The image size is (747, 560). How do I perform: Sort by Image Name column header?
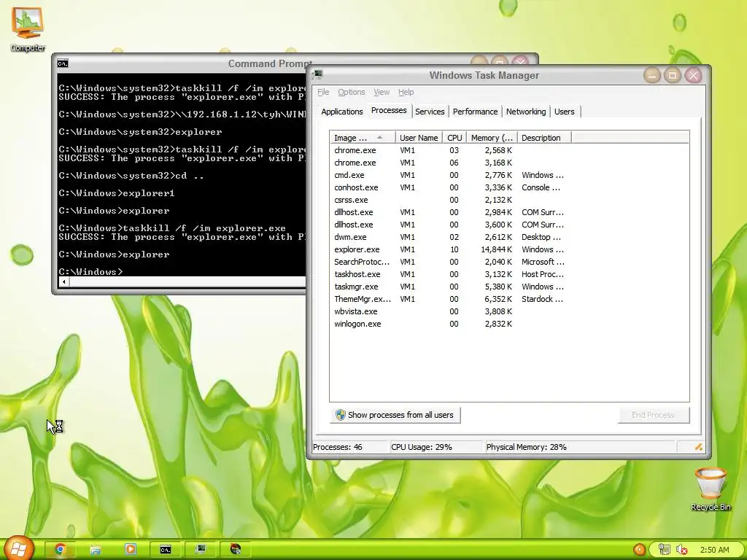click(x=362, y=138)
